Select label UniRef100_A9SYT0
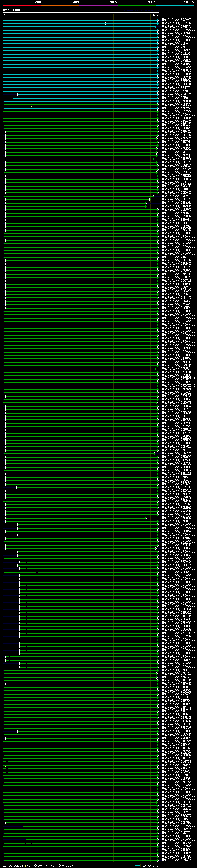Viewport: 197px width, 868px height. click(177, 88)
